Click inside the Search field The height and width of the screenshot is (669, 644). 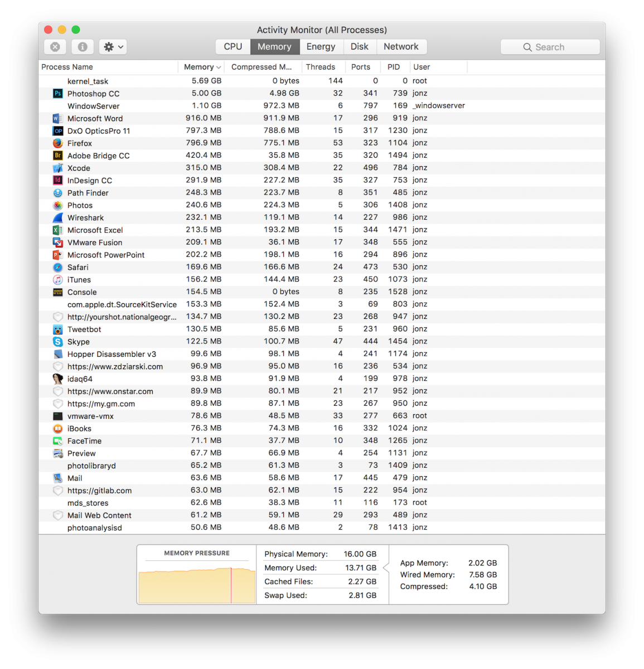[550, 47]
